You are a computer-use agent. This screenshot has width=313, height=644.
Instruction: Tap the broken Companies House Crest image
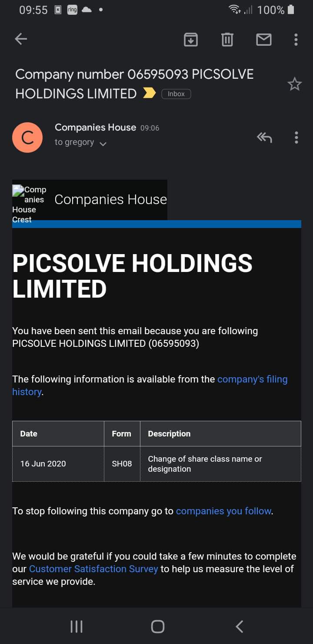(29, 204)
